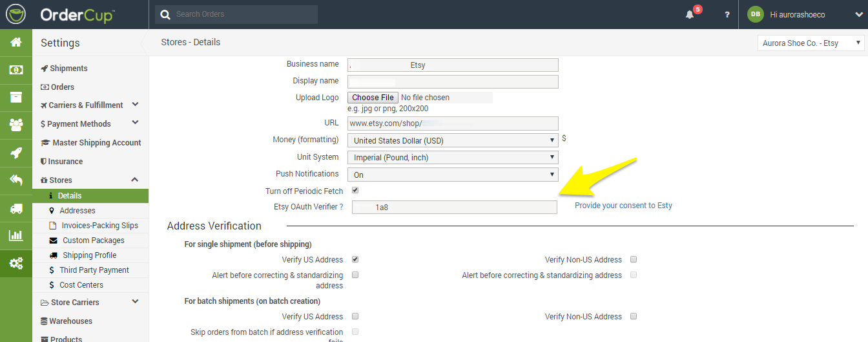Open Master Shipping Account settings
Screen dimensions: 868x342
click(x=91, y=142)
